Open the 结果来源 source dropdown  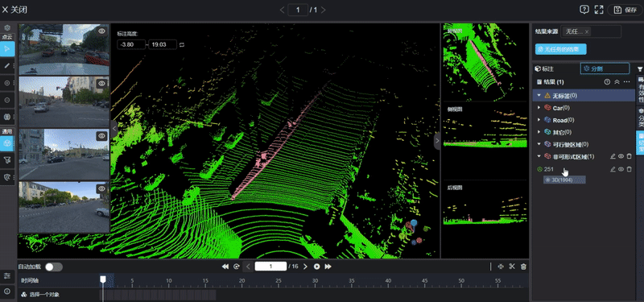click(591, 31)
